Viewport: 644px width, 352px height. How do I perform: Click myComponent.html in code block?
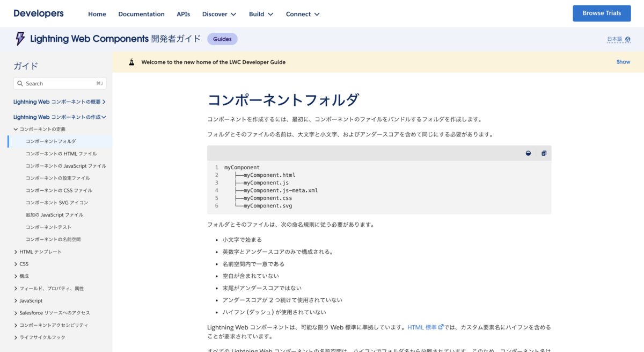pos(269,175)
